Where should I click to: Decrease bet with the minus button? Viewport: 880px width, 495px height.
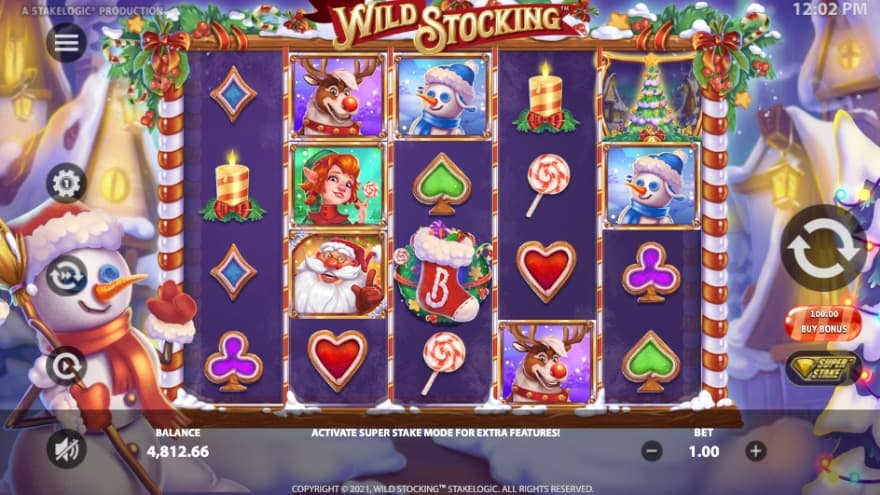652,451
